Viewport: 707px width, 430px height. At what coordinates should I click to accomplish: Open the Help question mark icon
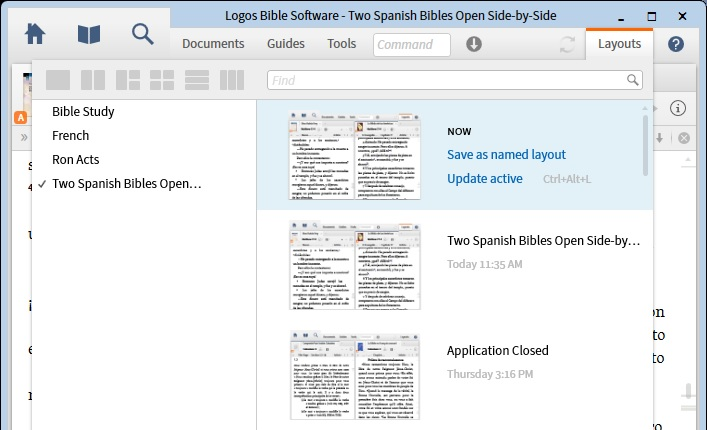676,44
